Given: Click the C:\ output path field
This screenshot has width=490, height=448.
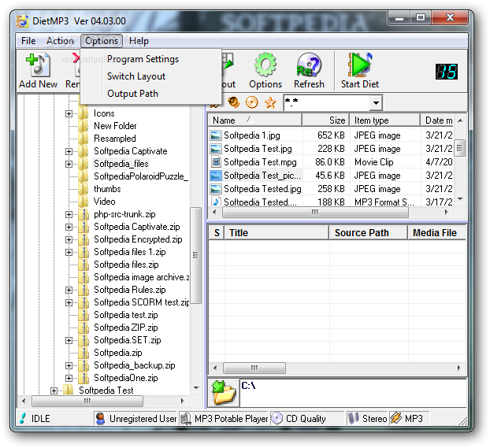Looking at the screenshot, I should (353, 392).
